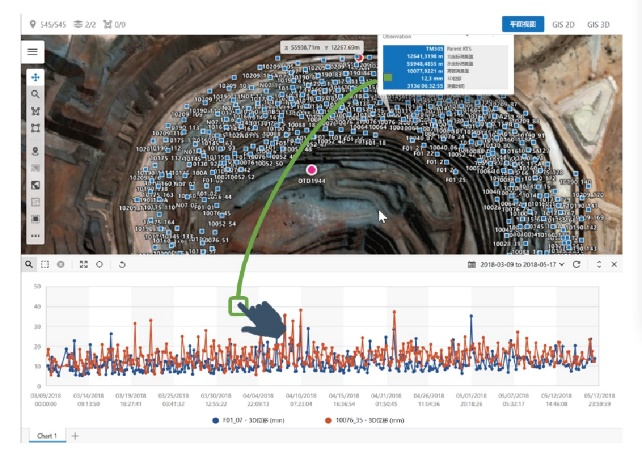Click the groups 0/0 counter

click(x=114, y=25)
